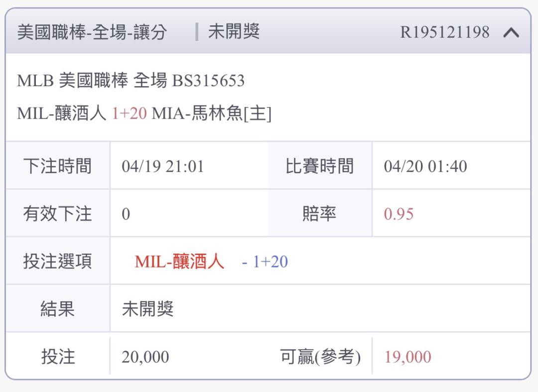The width and height of the screenshot is (538, 392).
Task: Click the red MIL-釀酒人 selection in 投注選項 row
Action: point(179,261)
